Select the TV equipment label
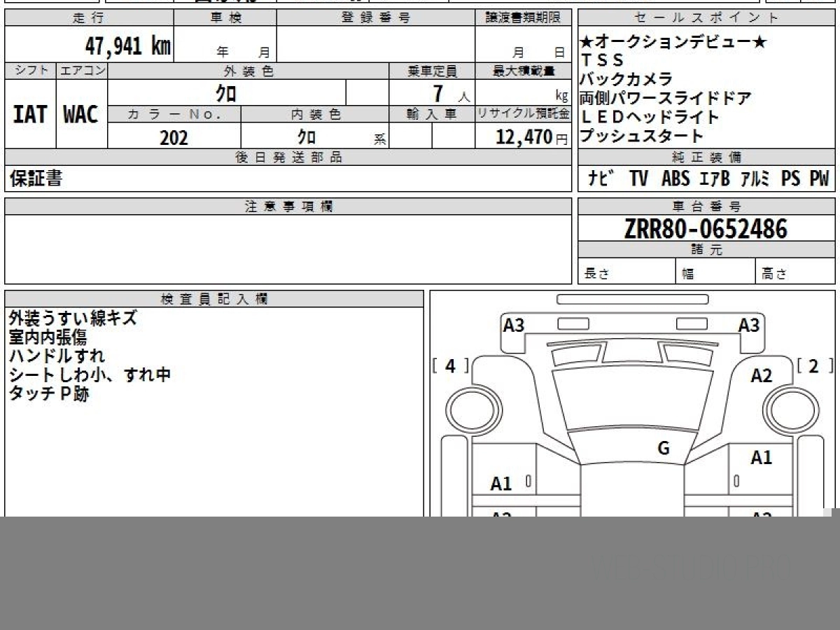The image size is (840, 630). (638, 179)
